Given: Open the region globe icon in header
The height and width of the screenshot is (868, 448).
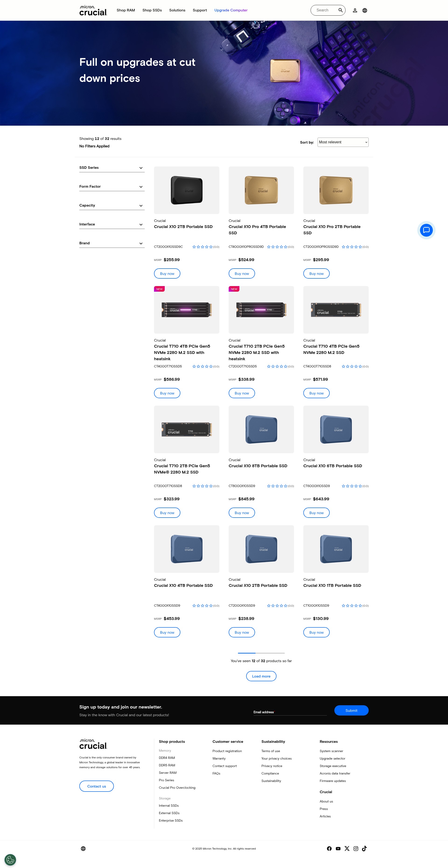Looking at the screenshot, I should [x=365, y=10].
